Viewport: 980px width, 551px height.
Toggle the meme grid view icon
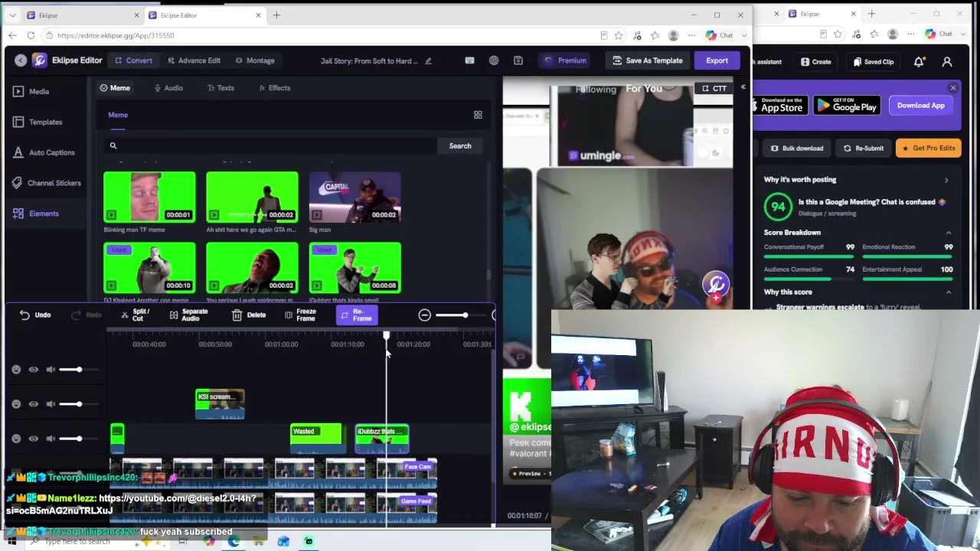(478, 115)
